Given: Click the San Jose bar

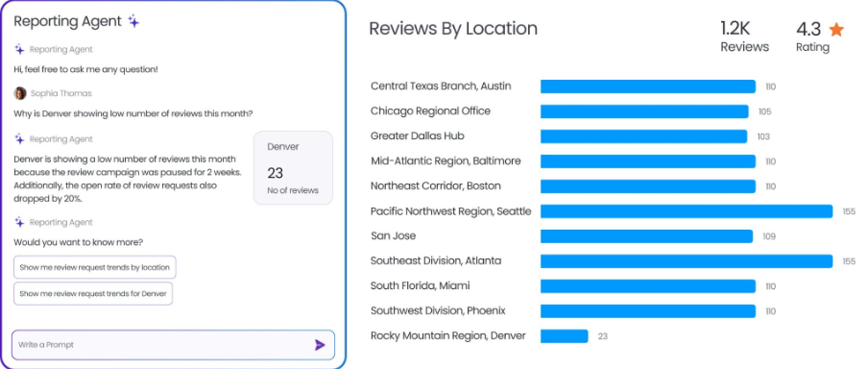Looking at the screenshot, I should 646,236.
